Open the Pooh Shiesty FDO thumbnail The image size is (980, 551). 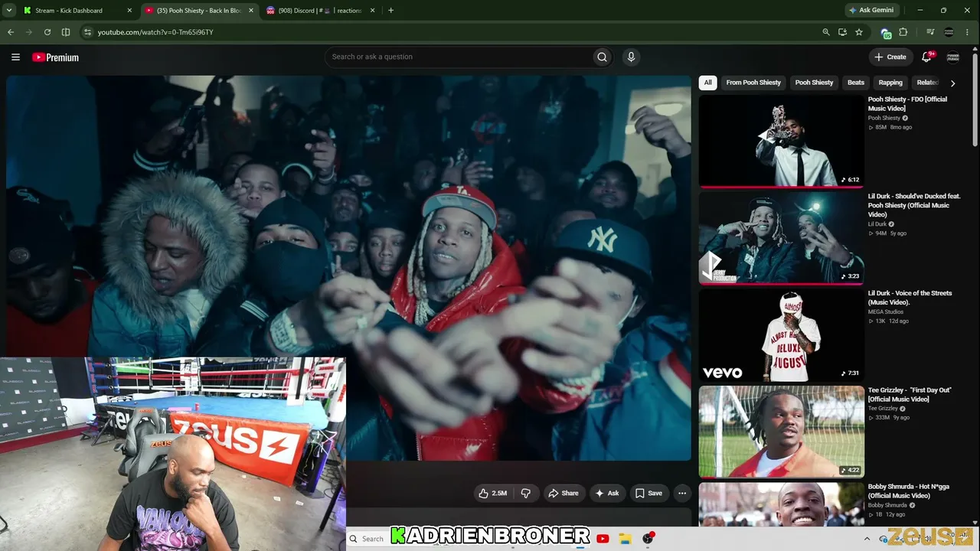pos(781,141)
